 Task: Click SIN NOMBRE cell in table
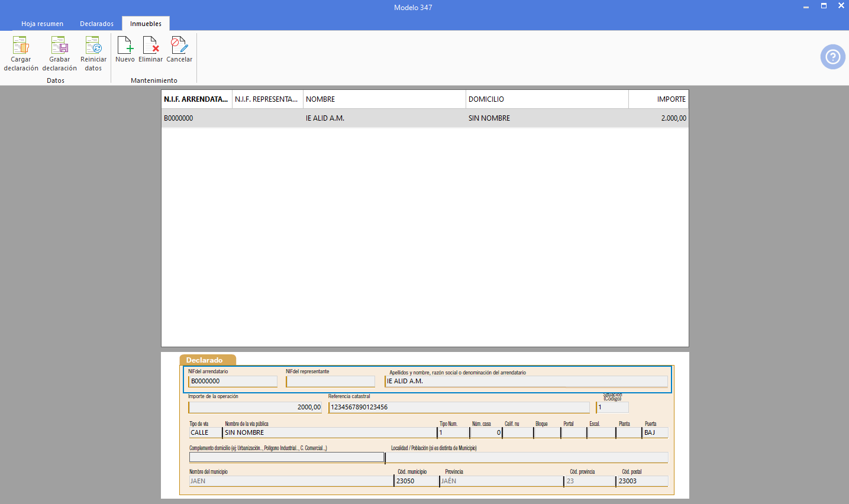547,118
